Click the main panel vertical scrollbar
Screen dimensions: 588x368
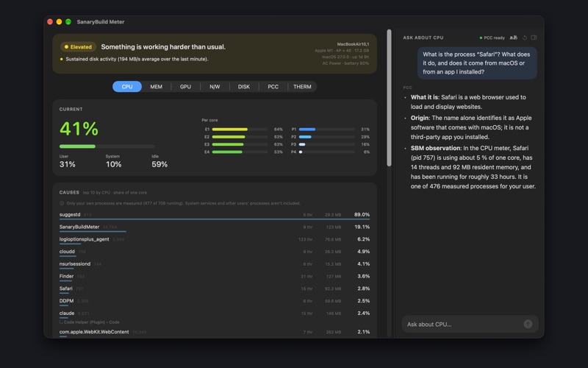pyautogui.click(x=390, y=98)
